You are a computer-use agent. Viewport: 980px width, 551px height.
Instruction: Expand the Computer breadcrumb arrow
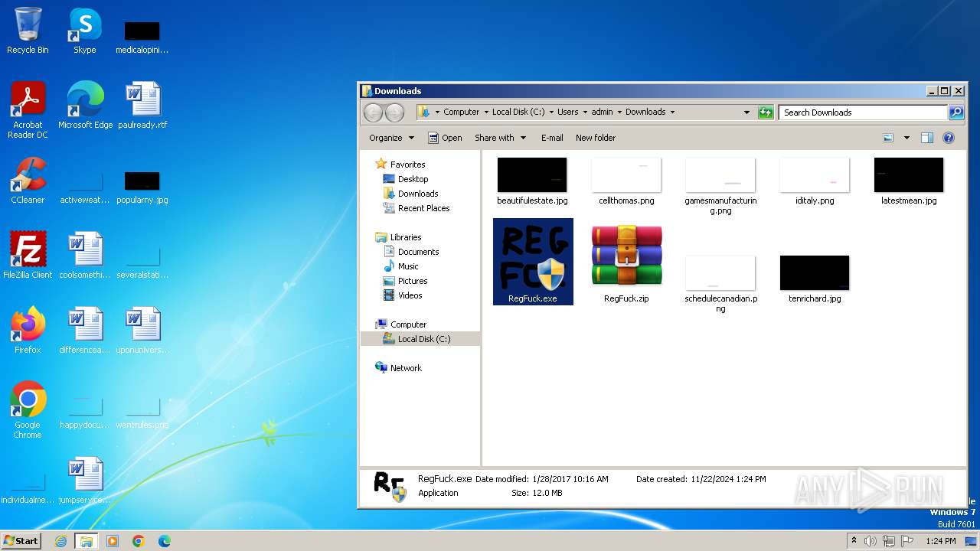click(x=485, y=112)
